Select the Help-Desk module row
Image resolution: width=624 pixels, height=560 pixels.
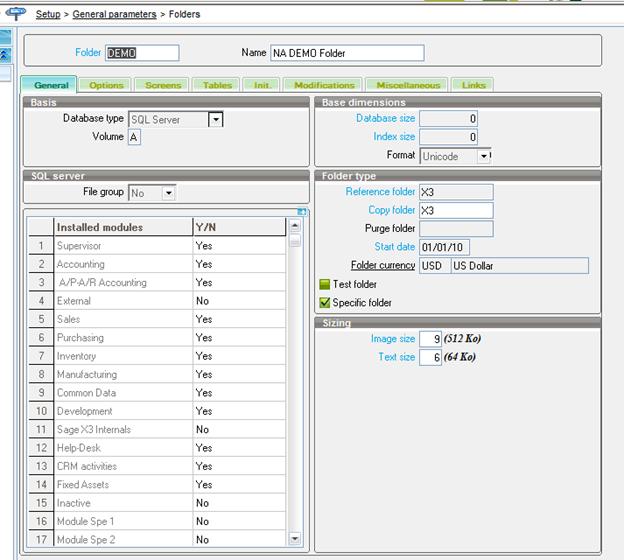coord(157,448)
